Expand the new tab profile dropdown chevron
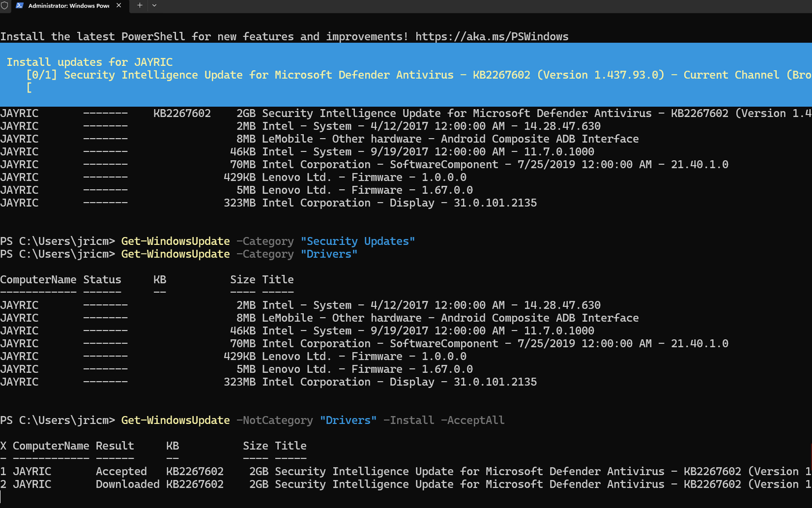This screenshot has height=508, width=812. pyautogui.click(x=154, y=5)
